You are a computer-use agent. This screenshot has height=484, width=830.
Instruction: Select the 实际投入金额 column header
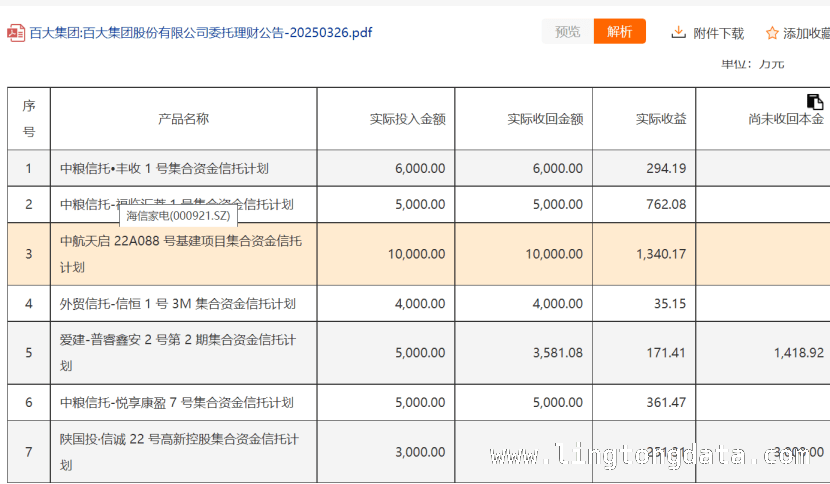386,119
